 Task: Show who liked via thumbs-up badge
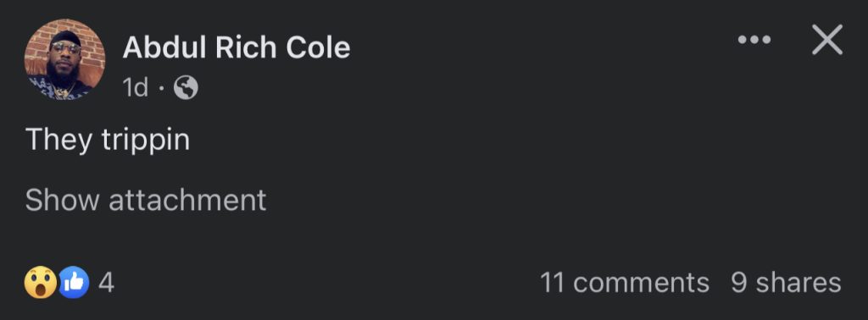pyautogui.click(x=74, y=283)
